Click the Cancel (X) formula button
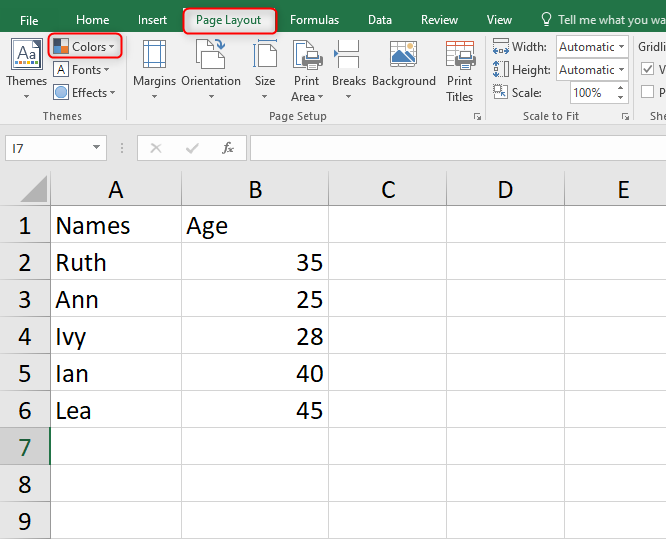Screen dimensions: 666x539 tap(156, 148)
